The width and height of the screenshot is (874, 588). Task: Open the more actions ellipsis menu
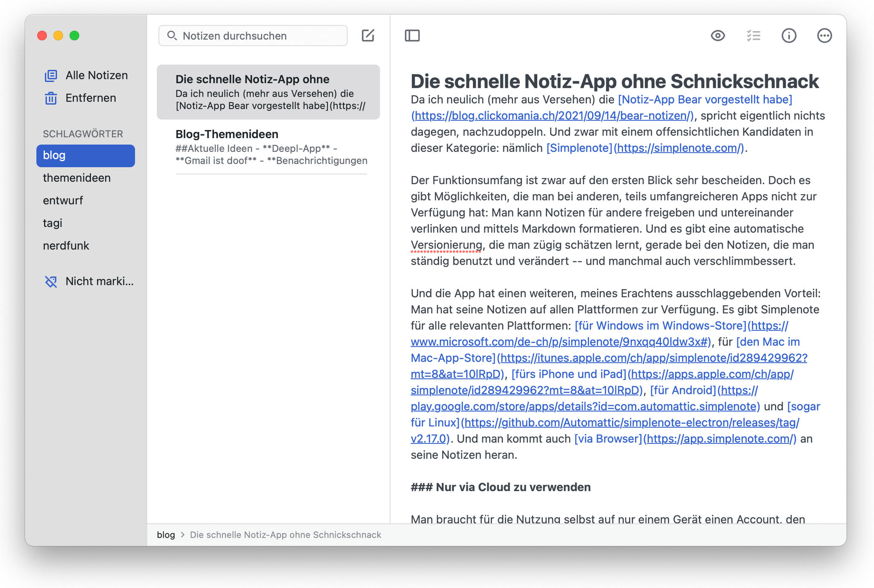coord(824,35)
